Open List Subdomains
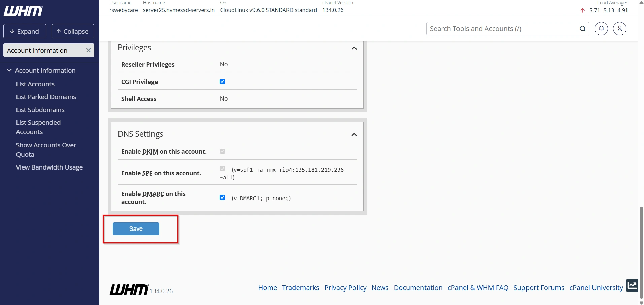Image resolution: width=644 pixels, height=305 pixels. (x=40, y=110)
